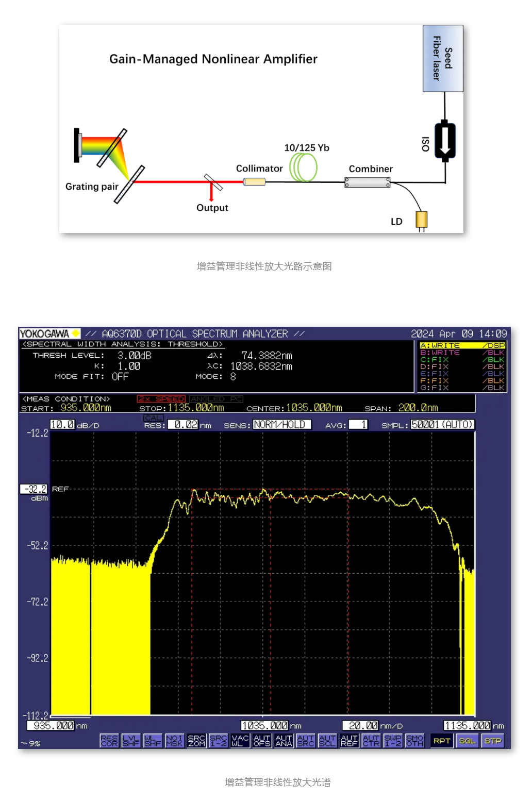This screenshot has width=532, height=800.
Task: Select trace G: FIX /BLK row
Action: tap(462, 388)
